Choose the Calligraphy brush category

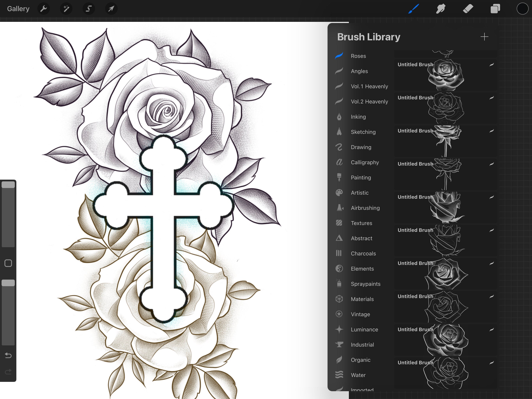pyautogui.click(x=365, y=162)
